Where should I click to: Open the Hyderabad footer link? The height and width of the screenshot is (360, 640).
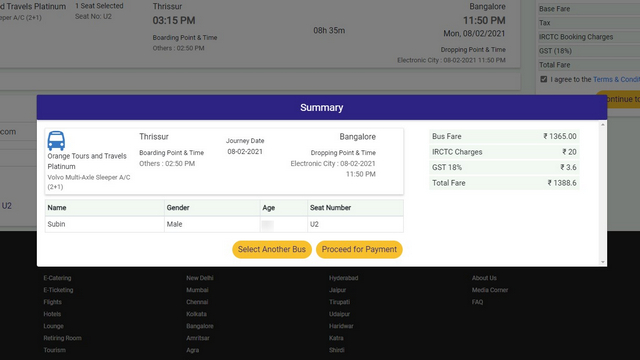click(x=344, y=278)
